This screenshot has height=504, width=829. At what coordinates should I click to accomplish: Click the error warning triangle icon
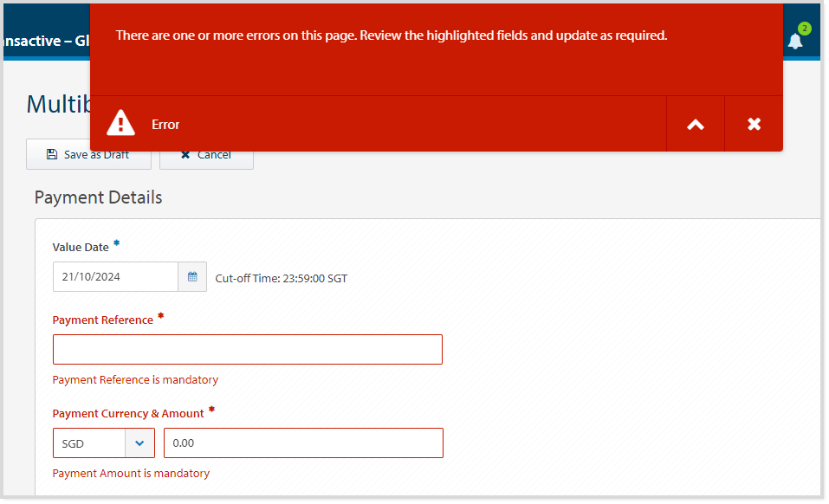pos(120,123)
